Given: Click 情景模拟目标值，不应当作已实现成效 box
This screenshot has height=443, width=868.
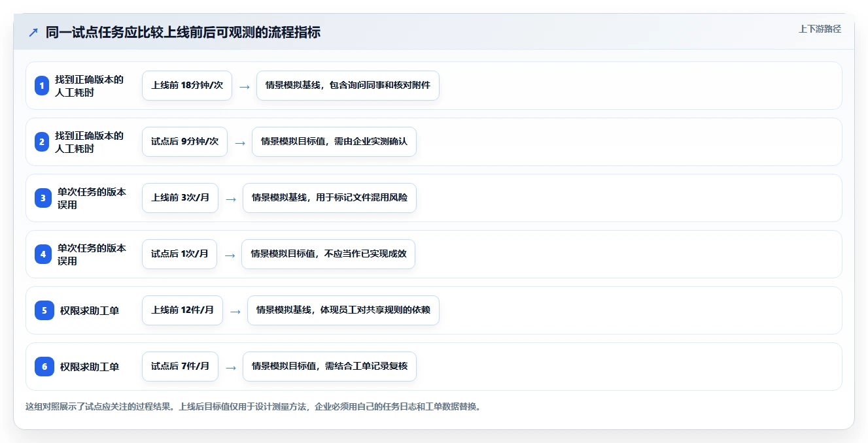Looking at the screenshot, I should 328,254.
